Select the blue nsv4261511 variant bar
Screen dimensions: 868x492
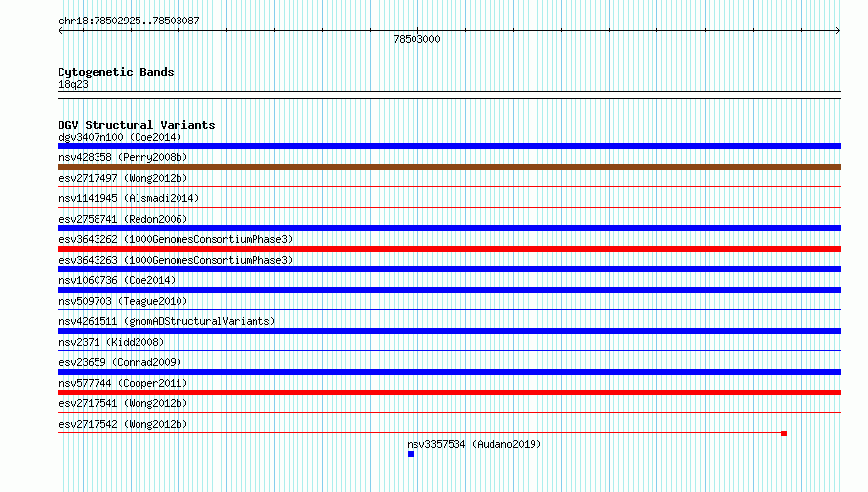pos(449,331)
